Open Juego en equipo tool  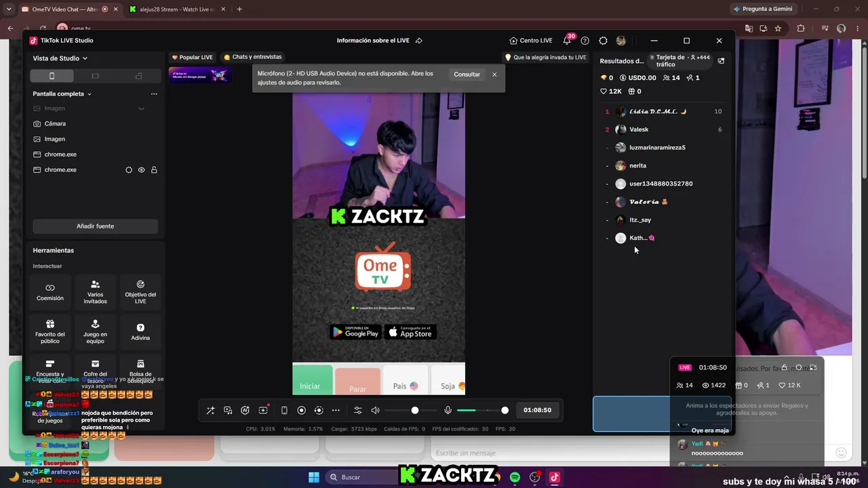click(95, 331)
